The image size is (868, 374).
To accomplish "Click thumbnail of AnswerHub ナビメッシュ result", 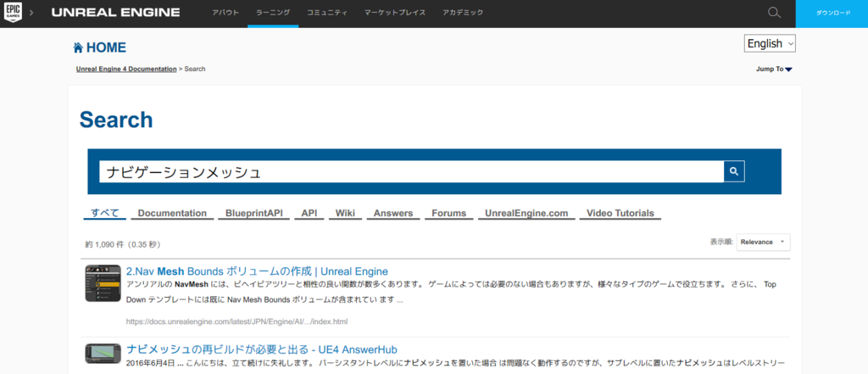I will [103, 354].
